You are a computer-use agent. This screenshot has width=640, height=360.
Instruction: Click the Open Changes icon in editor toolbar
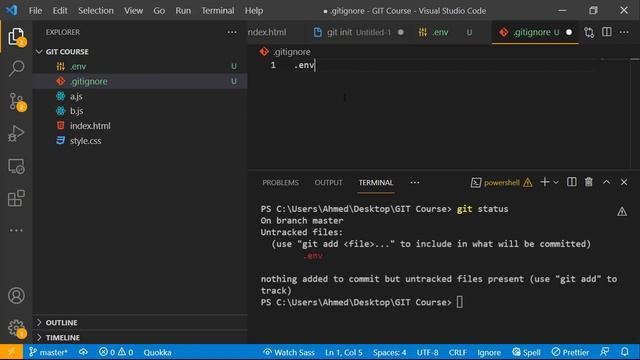589,32
